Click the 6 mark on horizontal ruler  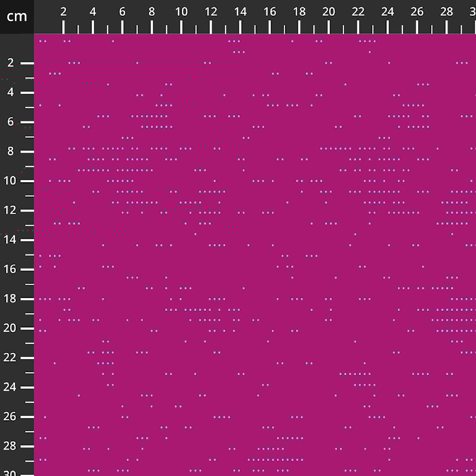click(x=122, y=12)
